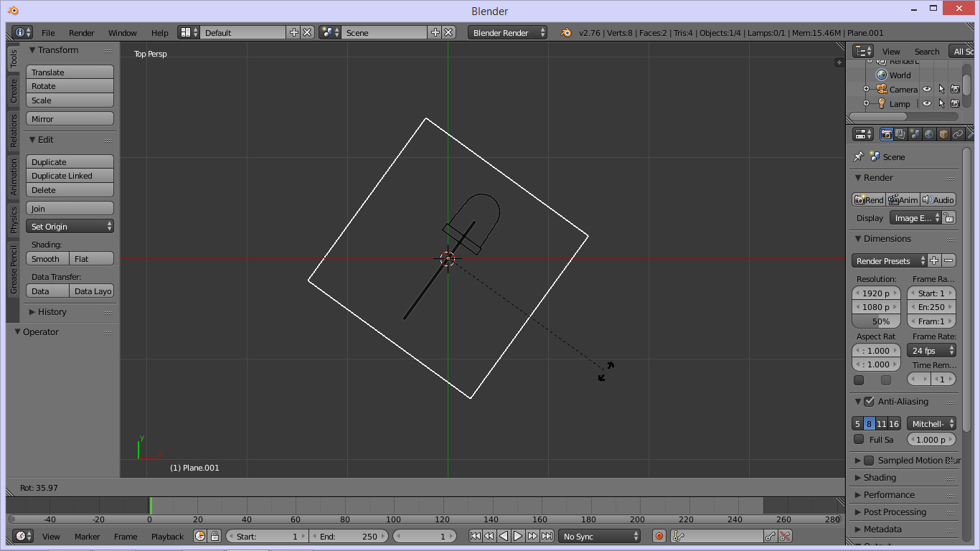Open the Outliner editor type selector
This screenshot has height=551, width=980.
pyautogui.click(x=863, y=51)
